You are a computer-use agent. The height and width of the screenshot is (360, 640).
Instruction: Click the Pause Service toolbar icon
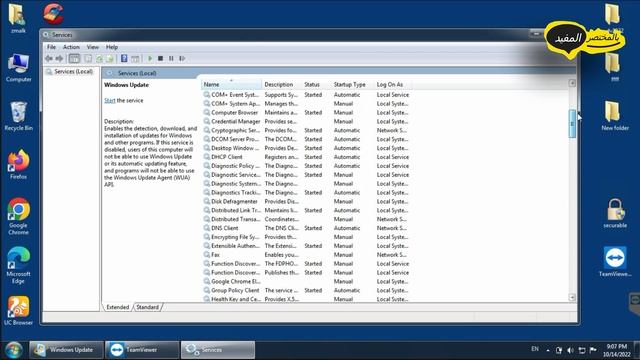(x=171, y=59)
